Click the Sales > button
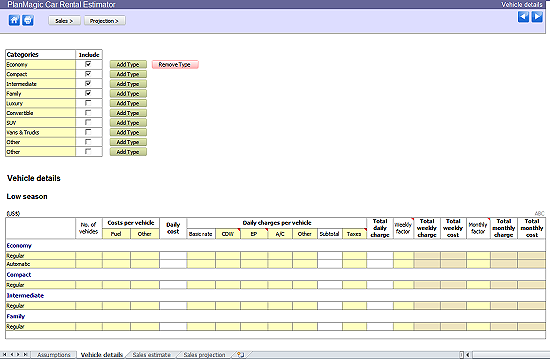This screenshot has width=550, height=361. pos(64,21)
